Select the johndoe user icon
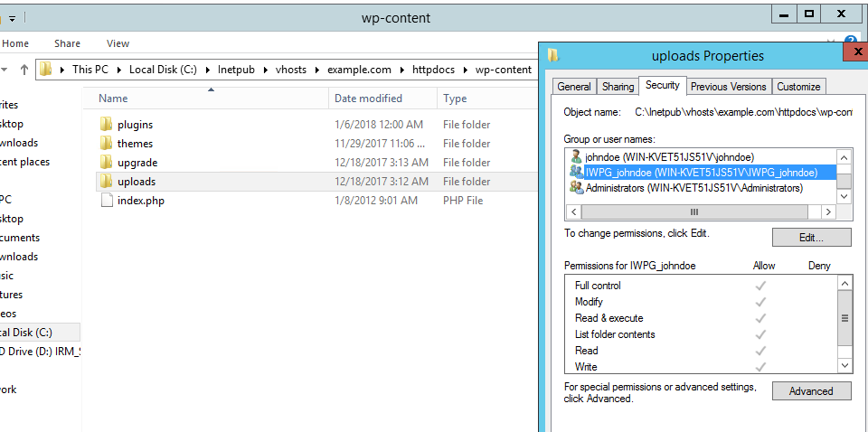868x432 pixels. coord(576,156)
